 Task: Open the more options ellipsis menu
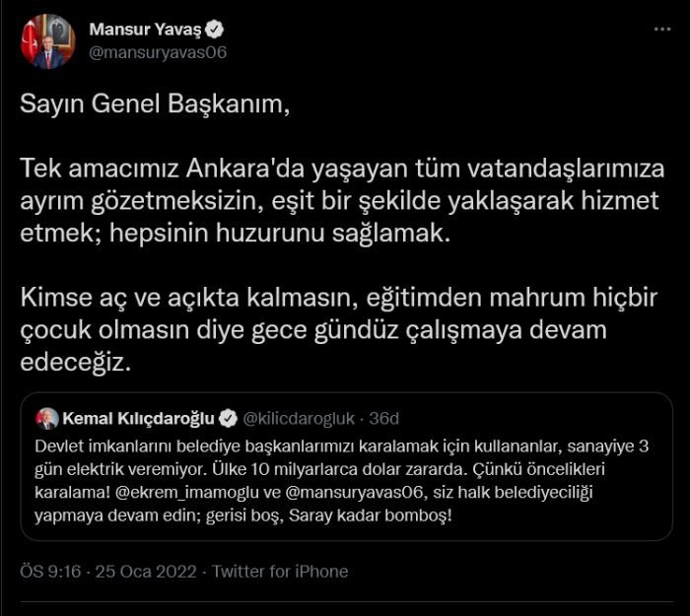click(662, 30)
